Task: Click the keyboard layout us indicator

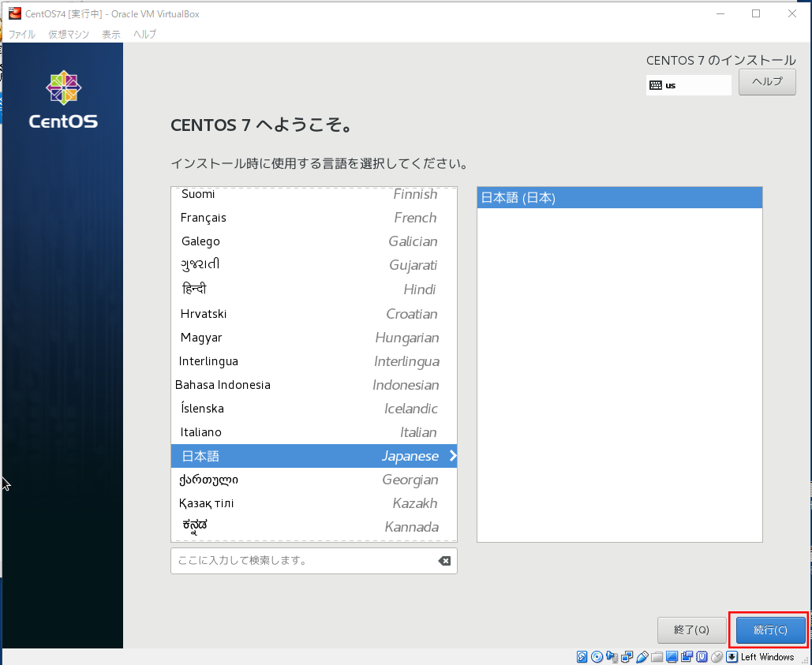Action: [688, 85]
